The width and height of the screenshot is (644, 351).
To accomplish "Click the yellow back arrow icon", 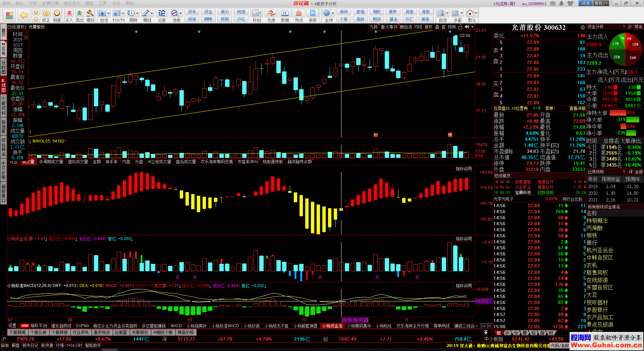I will pos(23,15).
